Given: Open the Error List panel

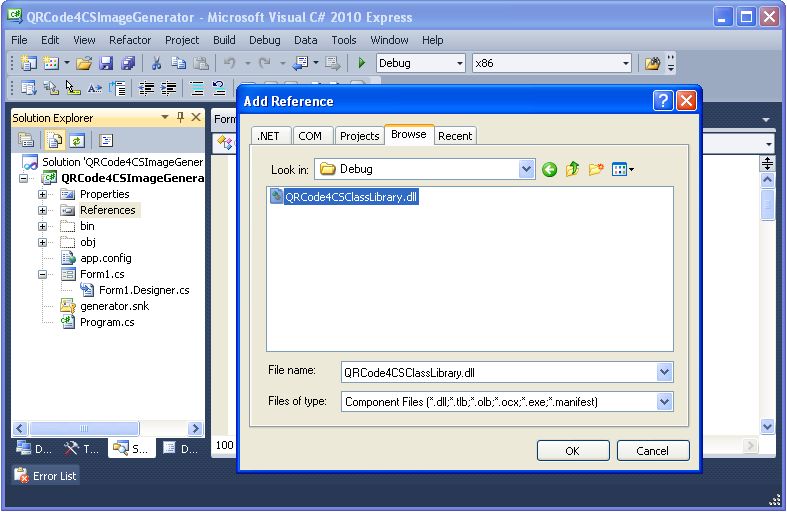Looking at the screenshot, I should point(45,476).
